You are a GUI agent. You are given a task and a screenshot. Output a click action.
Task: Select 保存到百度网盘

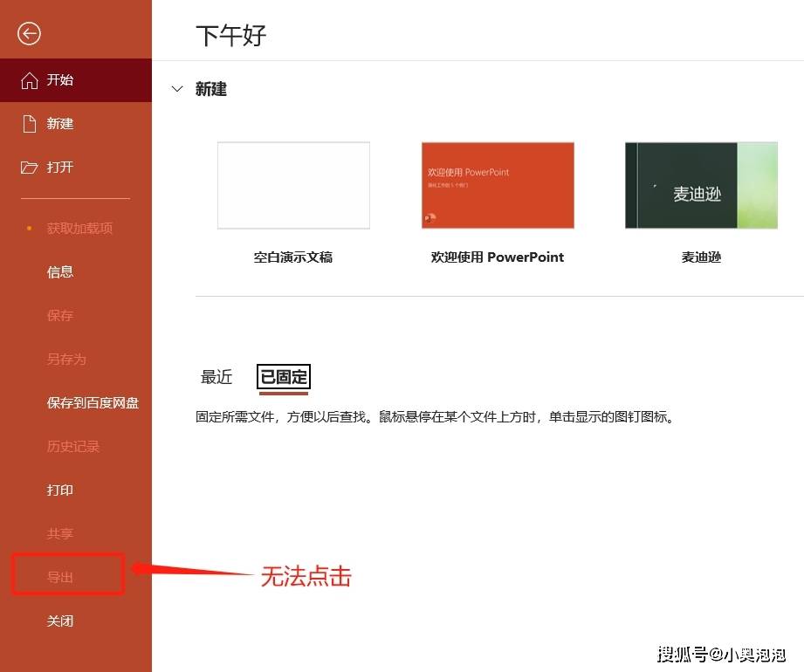click(76, 402)
